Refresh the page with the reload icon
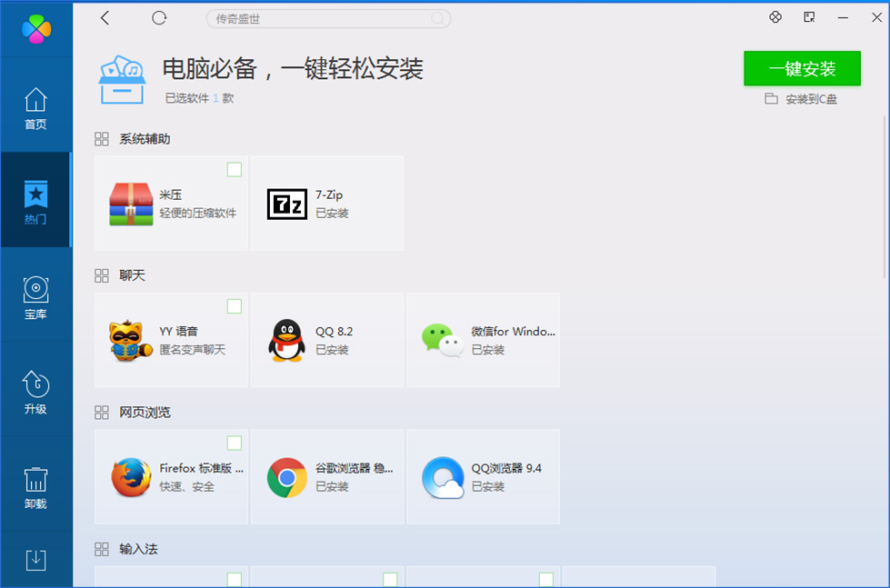This screenshot has width=890, height=588. click(158, 17)
